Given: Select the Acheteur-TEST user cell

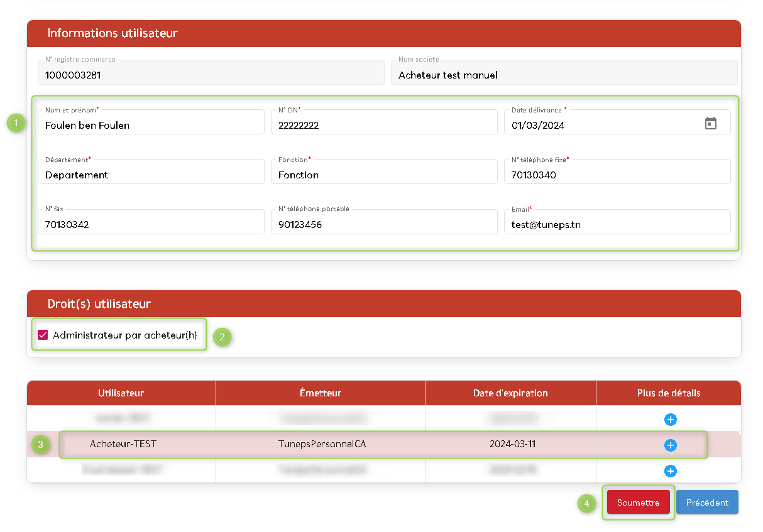Looking at the screenshot, I should pos(123,444).
